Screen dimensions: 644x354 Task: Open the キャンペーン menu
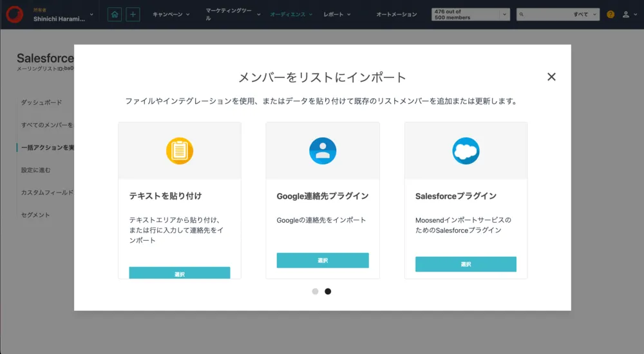171,14
